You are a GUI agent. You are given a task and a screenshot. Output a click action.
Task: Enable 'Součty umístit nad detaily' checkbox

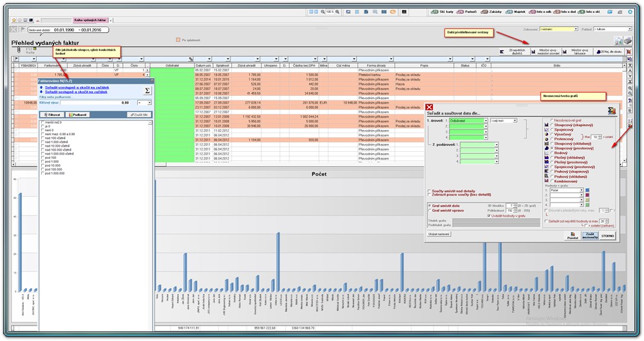pyautogui.click(x=430, y=191)
